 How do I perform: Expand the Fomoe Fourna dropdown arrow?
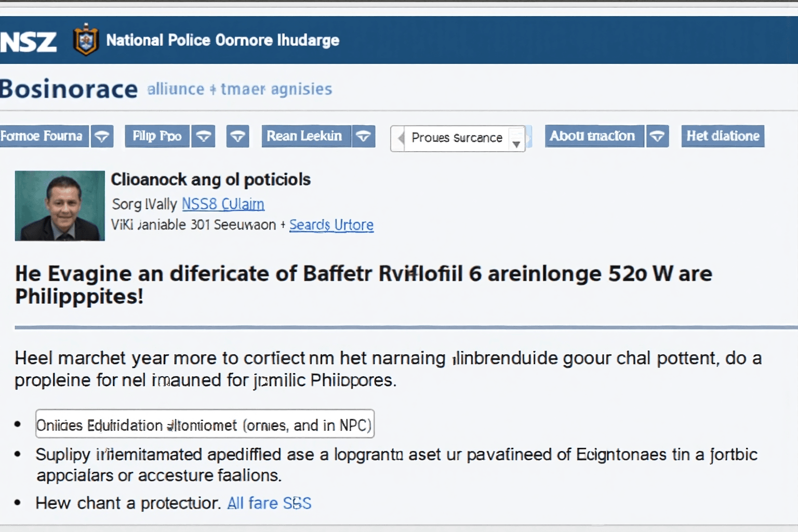tap(102, 137)
